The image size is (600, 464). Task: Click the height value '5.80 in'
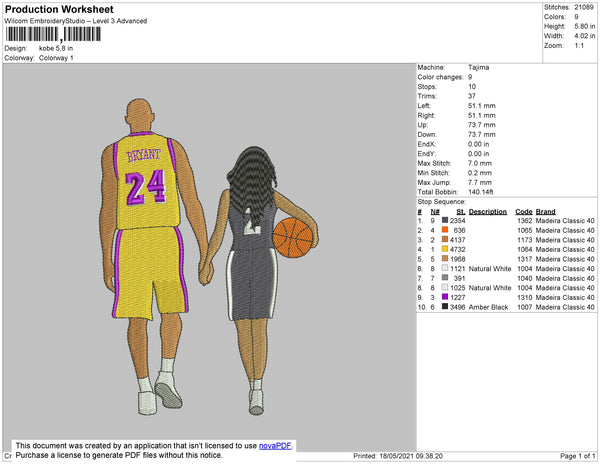coord(584,26)
